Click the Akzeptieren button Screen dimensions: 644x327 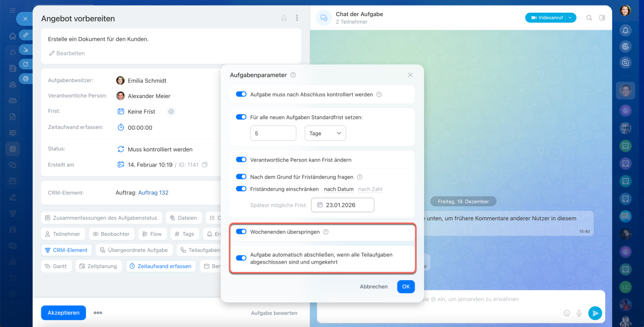63,313
